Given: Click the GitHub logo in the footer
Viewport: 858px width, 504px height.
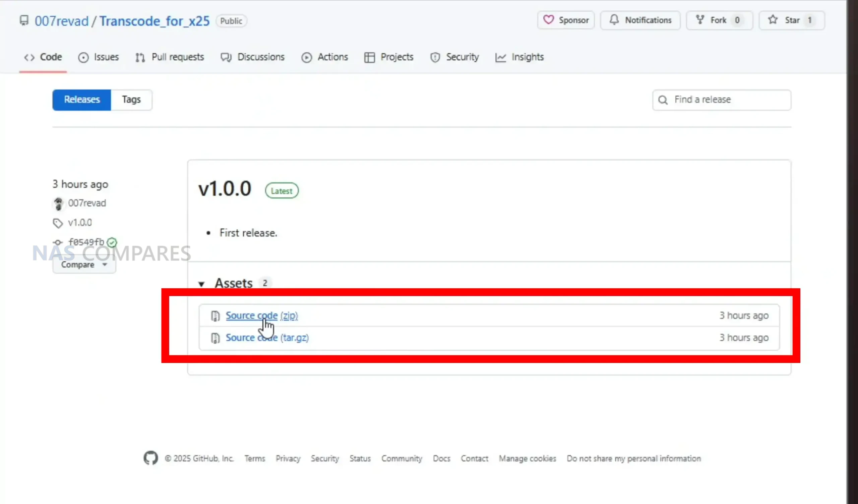Looking at the screenshot, I should tap(150, 458).
